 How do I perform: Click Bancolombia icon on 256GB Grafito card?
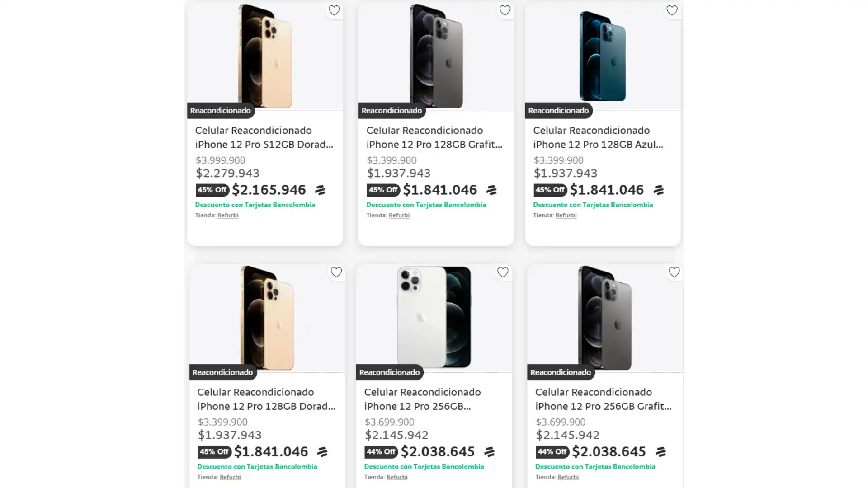pyautogui.click(x=660, y=452)
